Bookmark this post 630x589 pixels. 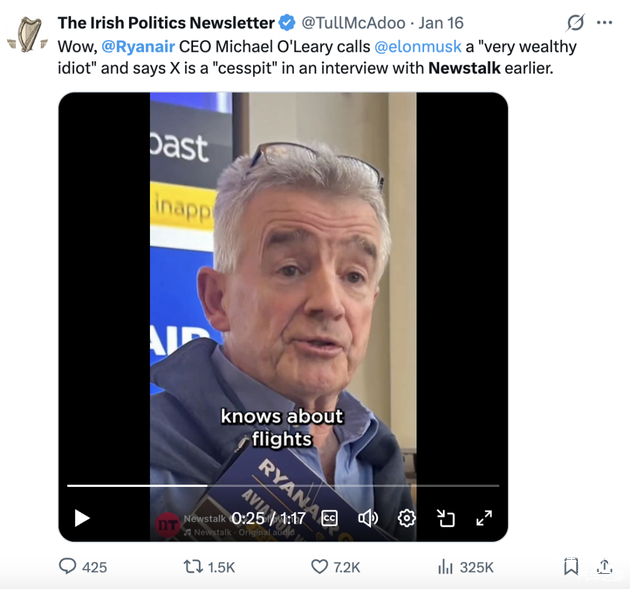pyautogui.click(x=571, y=566)
